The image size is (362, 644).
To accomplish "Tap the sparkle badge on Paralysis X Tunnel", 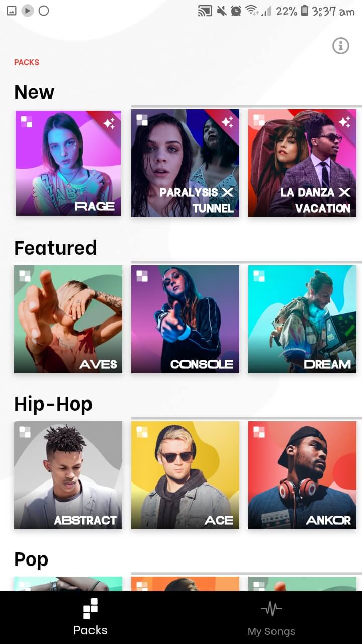I will point(227,122).
